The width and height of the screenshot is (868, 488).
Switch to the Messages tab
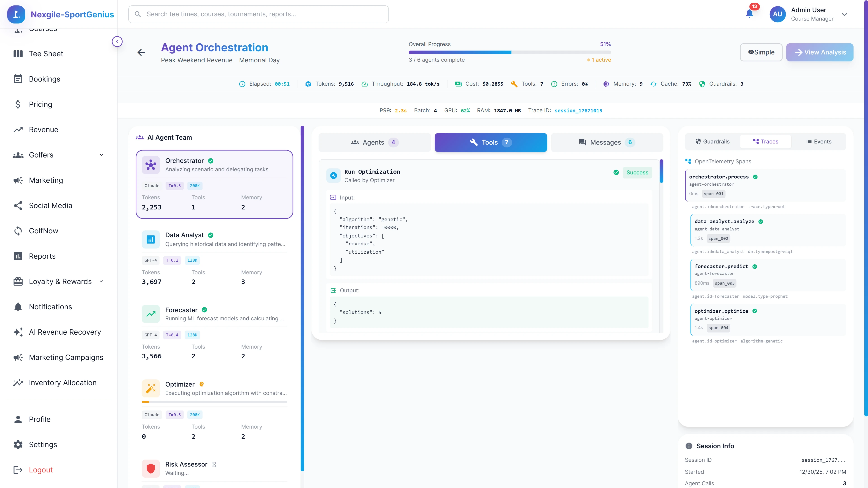click(606, 142)
